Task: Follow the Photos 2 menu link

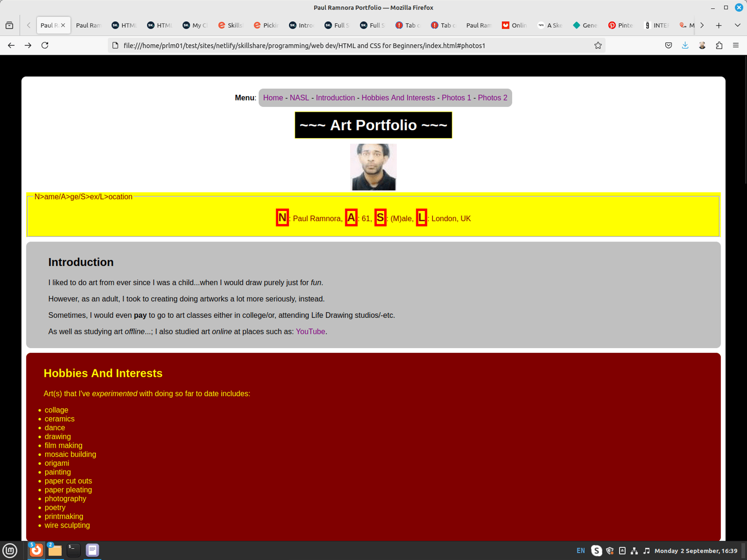Action: [x=492, y=98]
